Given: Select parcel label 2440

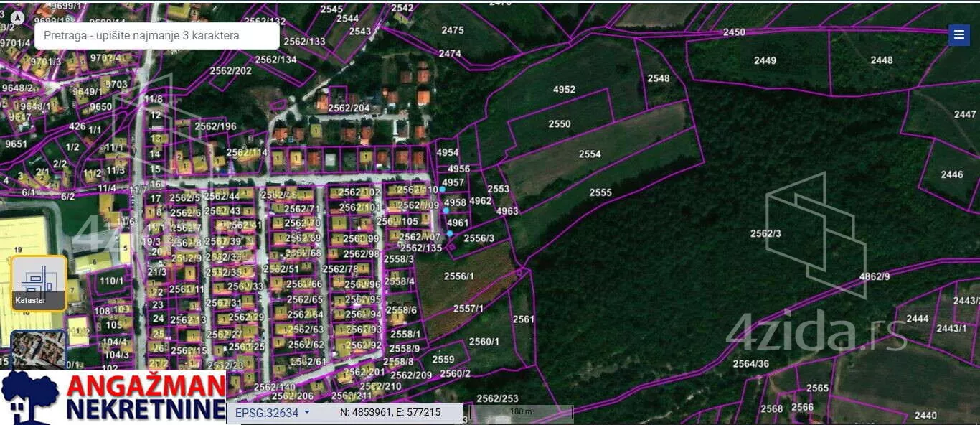Looking at the screenshot, I should click(925, 415).
